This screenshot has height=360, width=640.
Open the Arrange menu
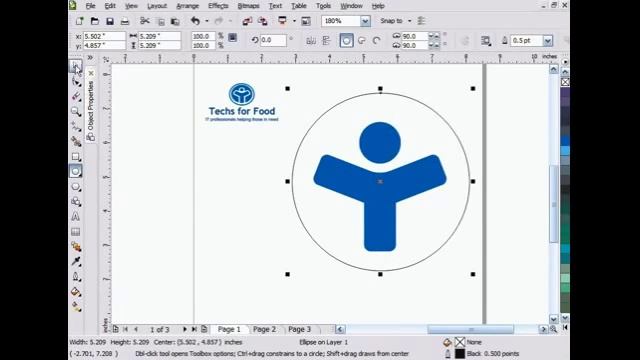tap(187, 6)
